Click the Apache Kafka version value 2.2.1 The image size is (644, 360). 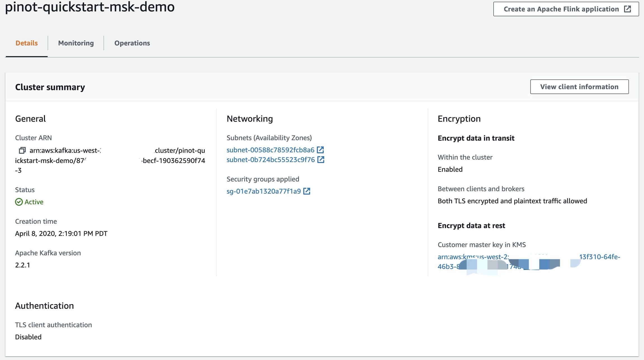point(23,265)
